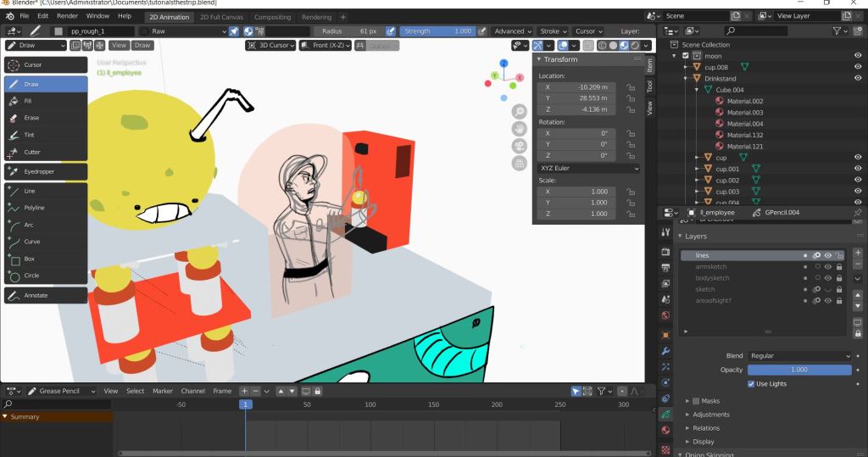Click the layer Opacity slider
Screen dimensions: 868x457
(798, 370)
